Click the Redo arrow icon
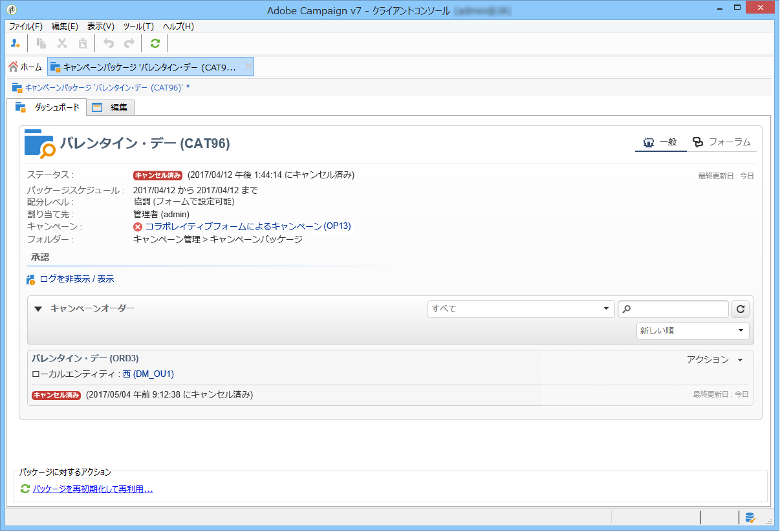780x532 pixels. [129, 43]
